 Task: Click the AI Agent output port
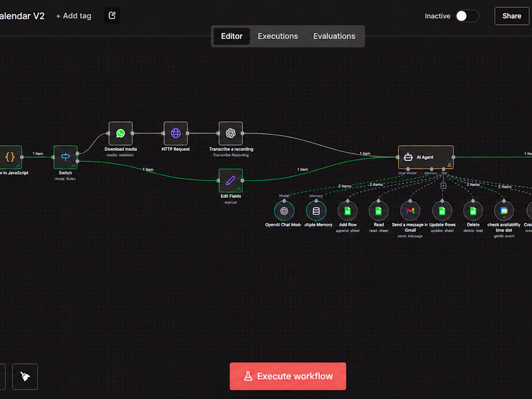(x=453, y=157)
